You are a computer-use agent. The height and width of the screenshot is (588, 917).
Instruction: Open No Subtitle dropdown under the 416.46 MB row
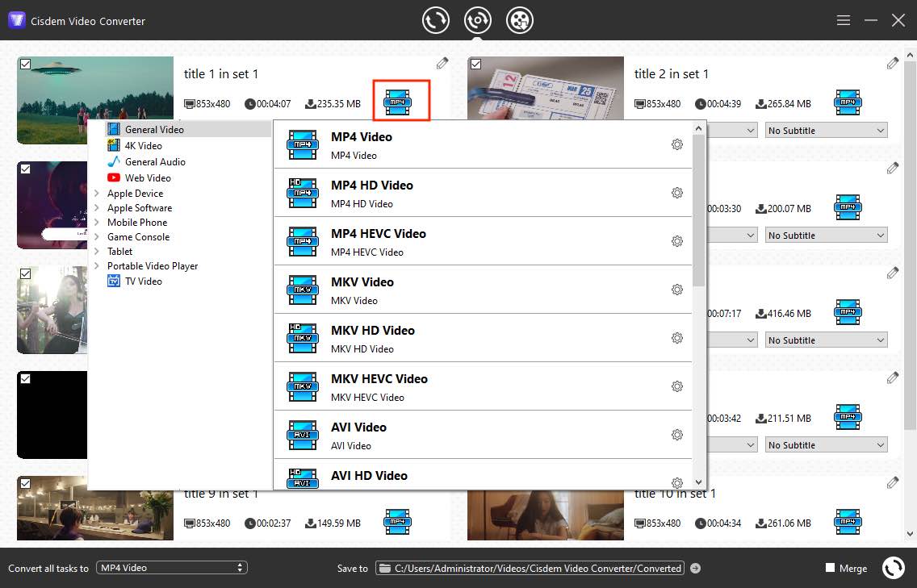[826, 340]
